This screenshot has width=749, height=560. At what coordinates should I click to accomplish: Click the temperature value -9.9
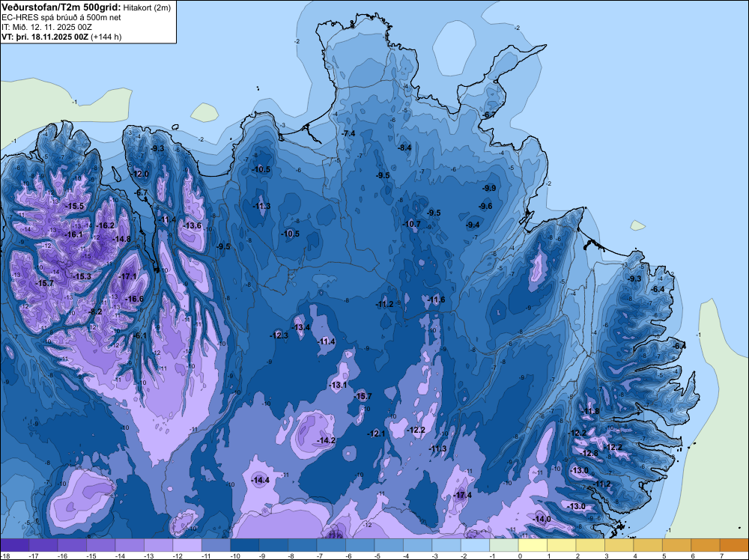(490, 188)
